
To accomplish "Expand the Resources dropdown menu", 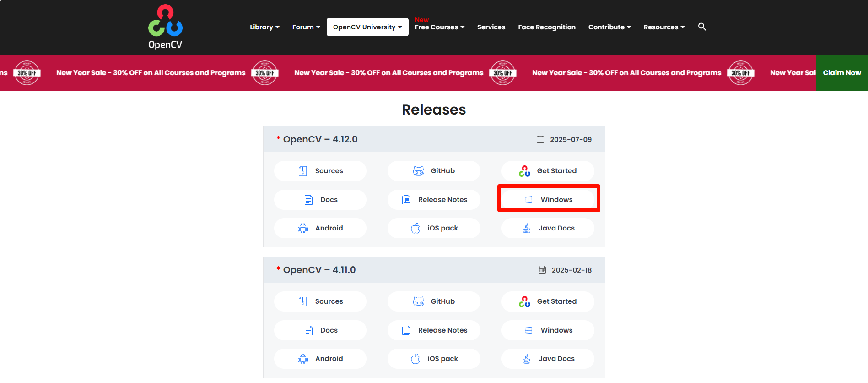I will coord(664,27).
